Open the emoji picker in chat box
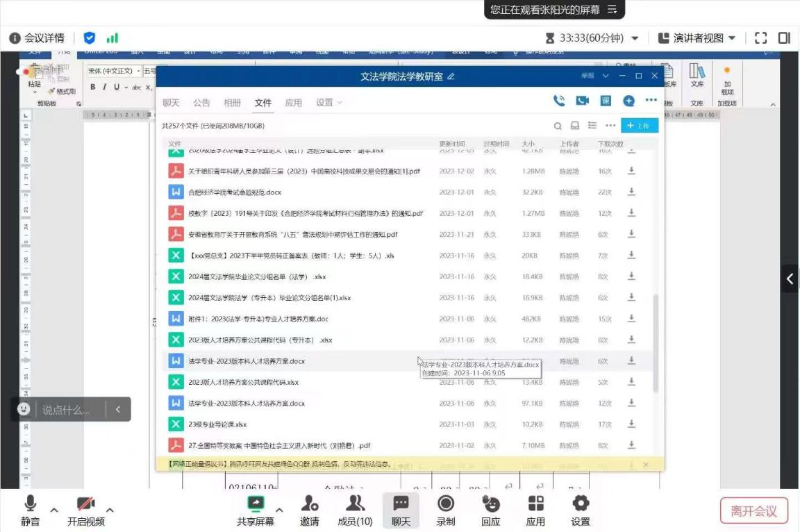 (x=24, y=409)
